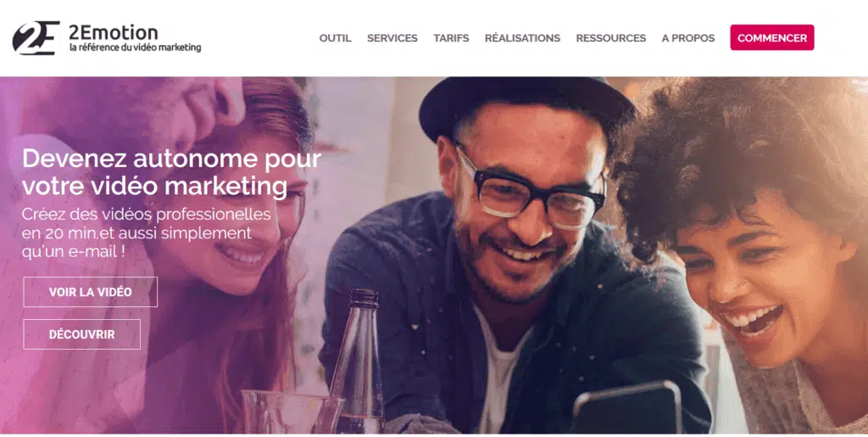Open the SERVICES navigation item

click(x=392, y=38)
